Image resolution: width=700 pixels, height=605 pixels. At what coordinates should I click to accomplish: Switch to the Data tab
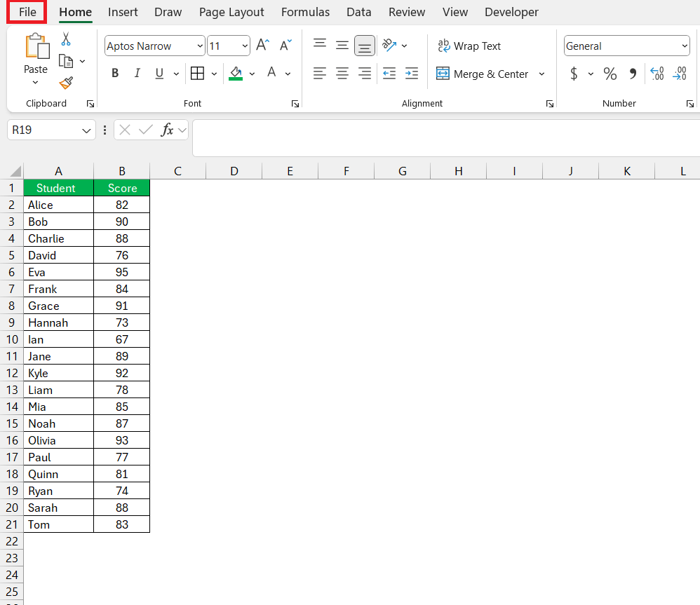click(x=359, y=12)
